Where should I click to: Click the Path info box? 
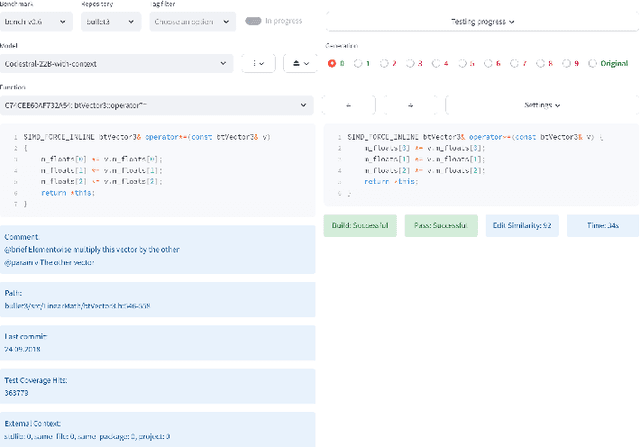coord(158,298)
